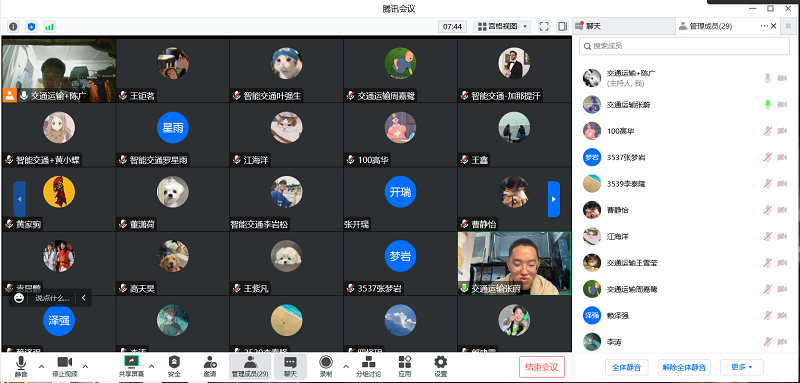Toggle microphone for 交通运输王雪莹

(x=767, y=263)
